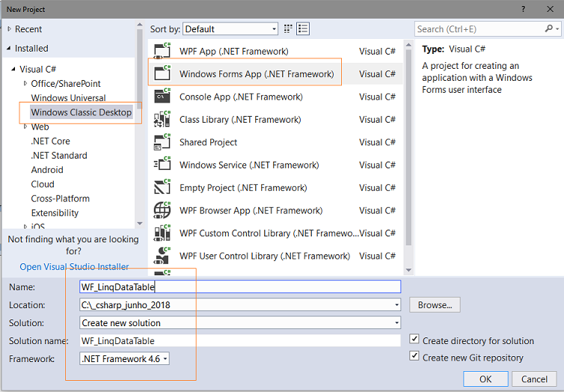Expand the Office/SharePoint node
The width and height of the screenshot is (564, 392).
pos(25,83)
